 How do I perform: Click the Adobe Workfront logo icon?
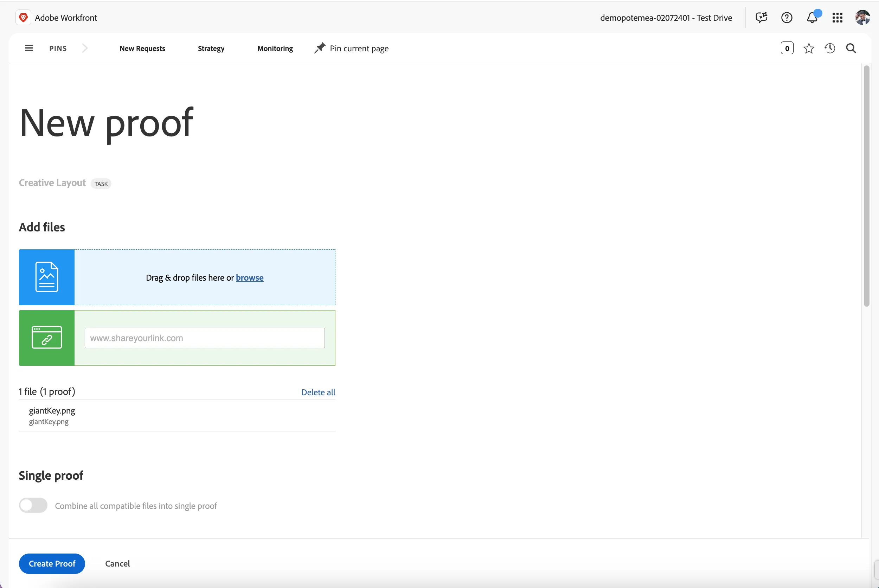coord(23,18)
